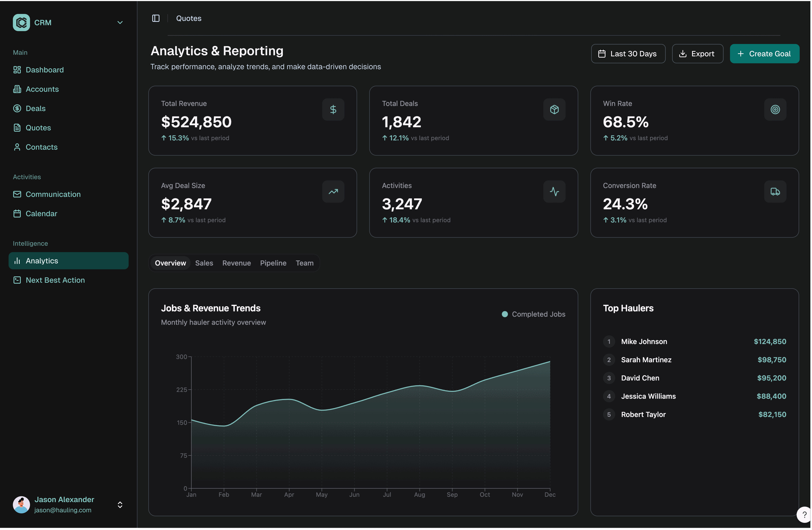The image size is (812, 530).
Task: Click the Avg Deal Size trending icon
Action: [333, 192]
